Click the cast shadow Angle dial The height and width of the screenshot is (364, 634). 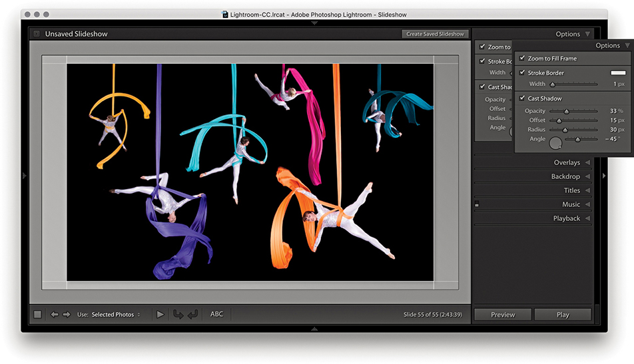tap(555, 142)
